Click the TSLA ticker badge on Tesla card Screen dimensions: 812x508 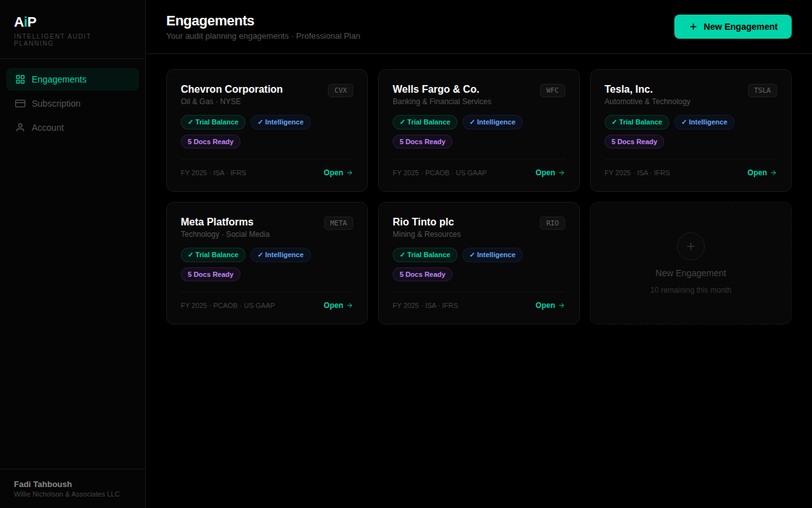coord(762,90)
